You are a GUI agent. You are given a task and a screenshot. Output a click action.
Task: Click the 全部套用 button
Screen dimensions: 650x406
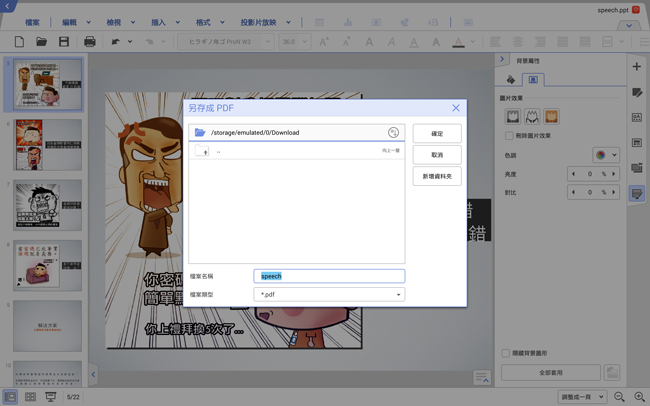[x=551, y=372]
